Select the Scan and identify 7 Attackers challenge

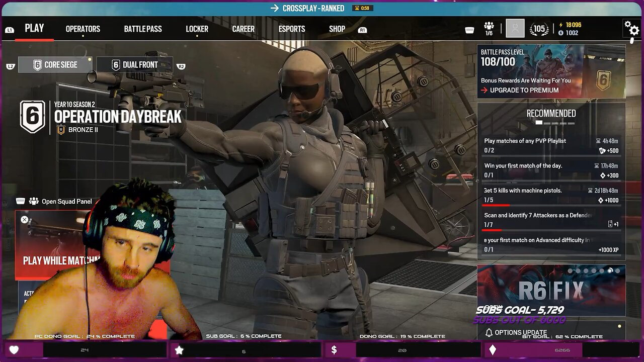pos(551,220)
